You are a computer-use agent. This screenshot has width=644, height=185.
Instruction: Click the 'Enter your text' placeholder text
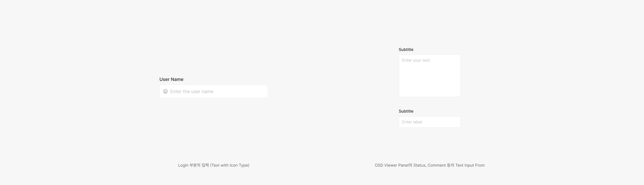pos(416,60)
